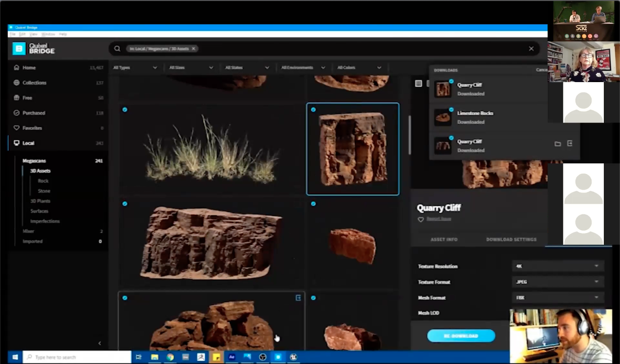This screenshot has width=620, height=364.
Task: Click the asset grid vertical scrollbar
Action: click(410, 135)
